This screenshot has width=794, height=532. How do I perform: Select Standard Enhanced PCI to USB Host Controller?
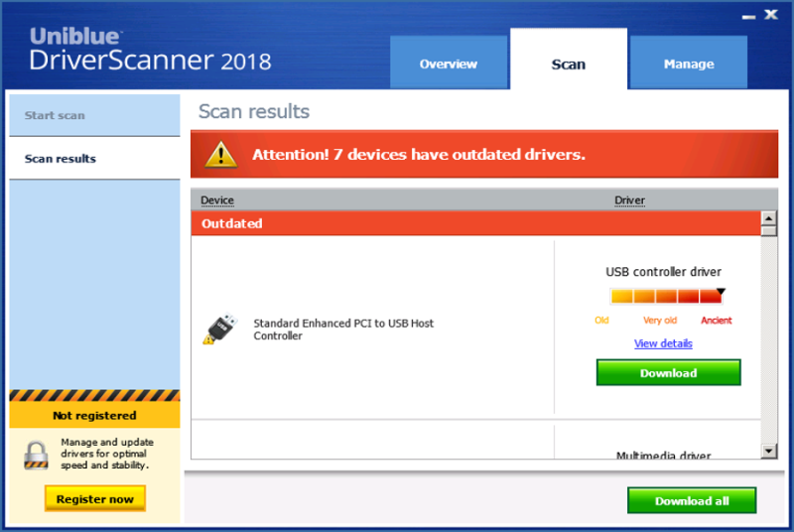(x=343, y=329)
